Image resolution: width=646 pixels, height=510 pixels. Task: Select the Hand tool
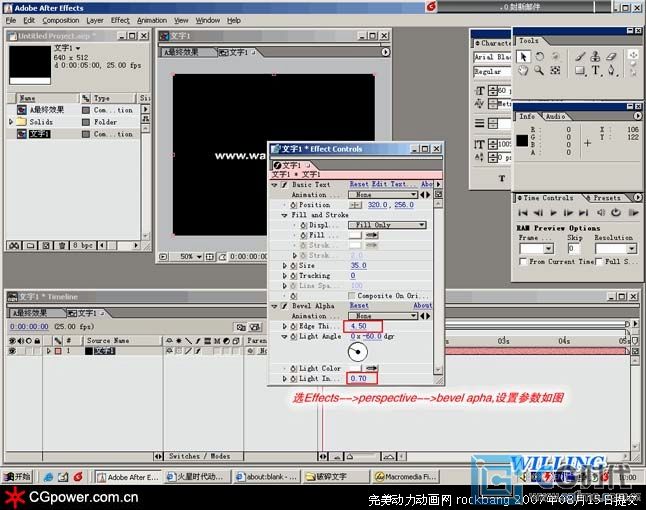[523, 70]
